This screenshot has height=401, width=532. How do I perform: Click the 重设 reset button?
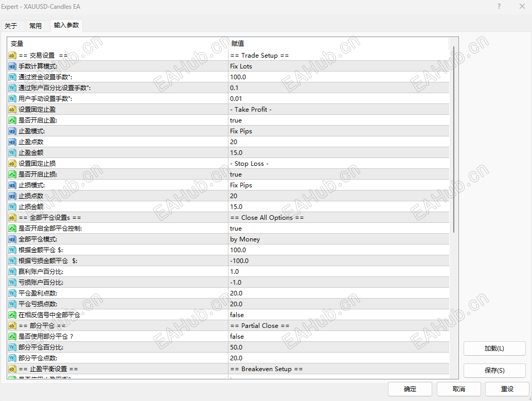tap(507, 389)
